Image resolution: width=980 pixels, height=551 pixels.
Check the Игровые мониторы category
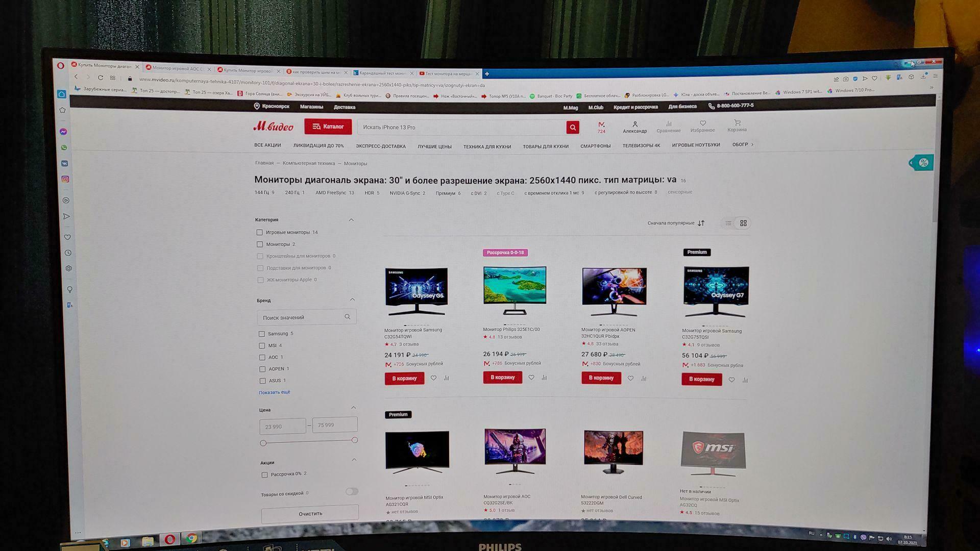point(259,232)
